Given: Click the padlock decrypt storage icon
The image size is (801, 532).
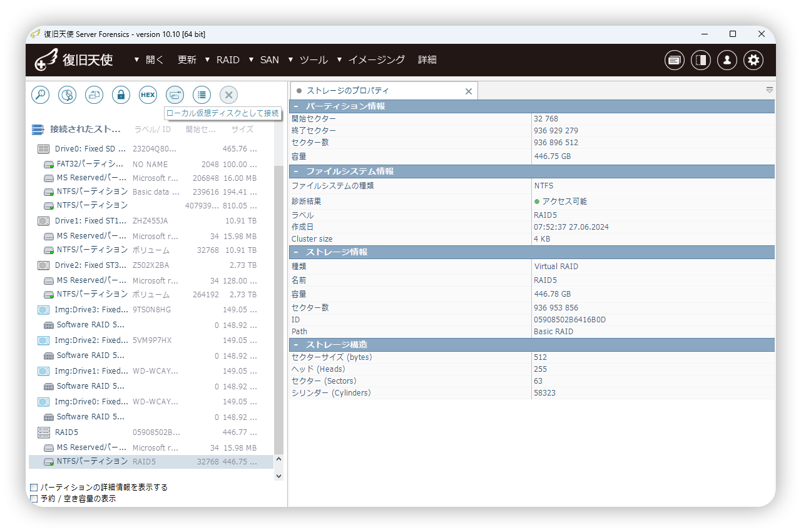Looking at the screenshot, I should tap(121, 95).
